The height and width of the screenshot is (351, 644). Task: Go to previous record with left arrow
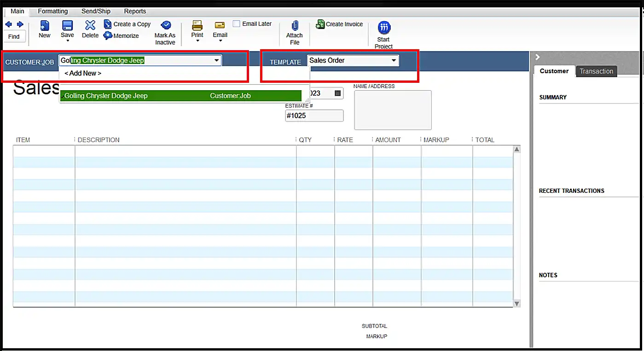tap(8, 24)
